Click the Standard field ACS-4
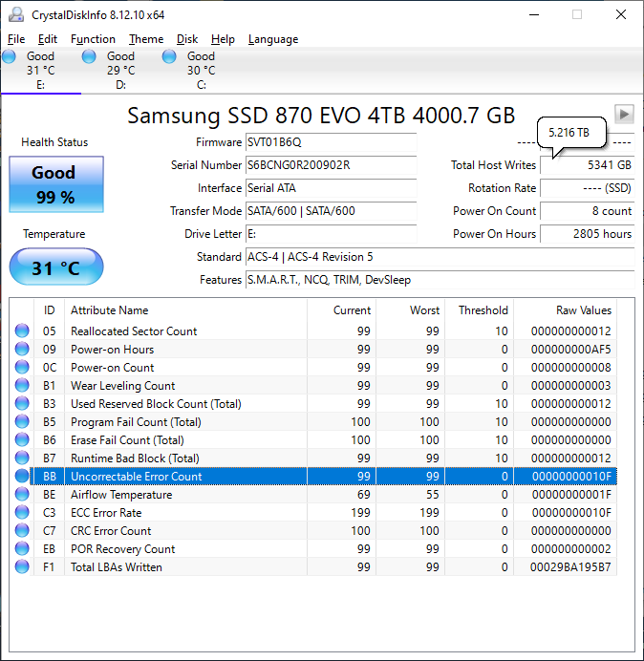 point(440,257)
